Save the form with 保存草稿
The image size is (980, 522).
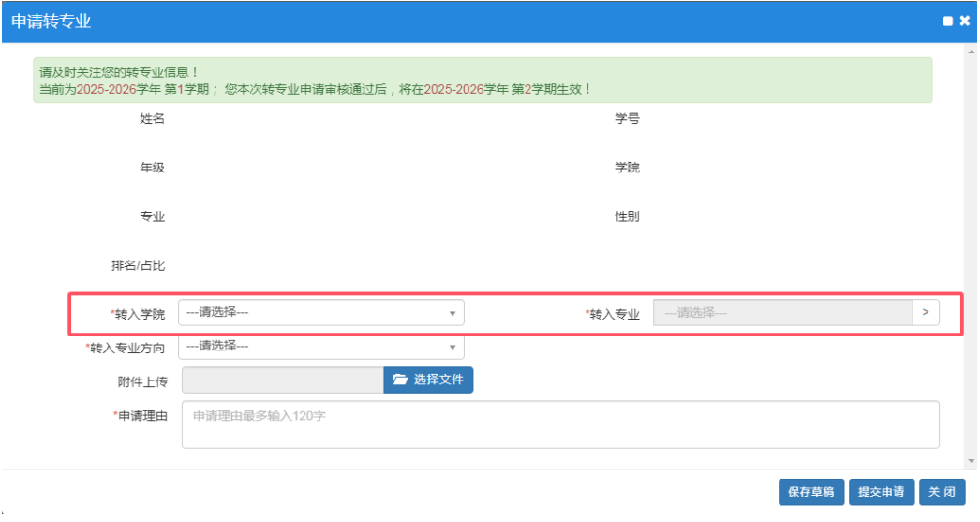pyautogui.click(x=810, y=492)
